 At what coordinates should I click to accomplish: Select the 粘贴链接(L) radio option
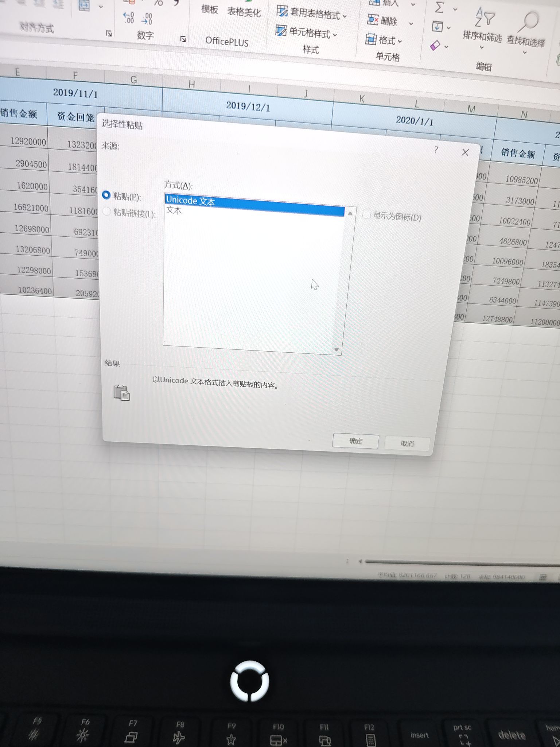(107, 212)
